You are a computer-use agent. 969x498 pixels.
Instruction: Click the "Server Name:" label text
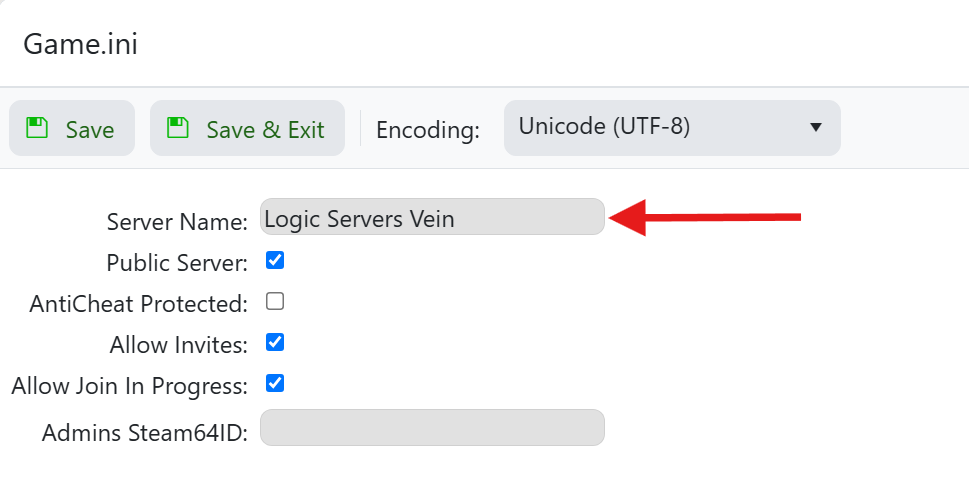(x=177, y=222)
